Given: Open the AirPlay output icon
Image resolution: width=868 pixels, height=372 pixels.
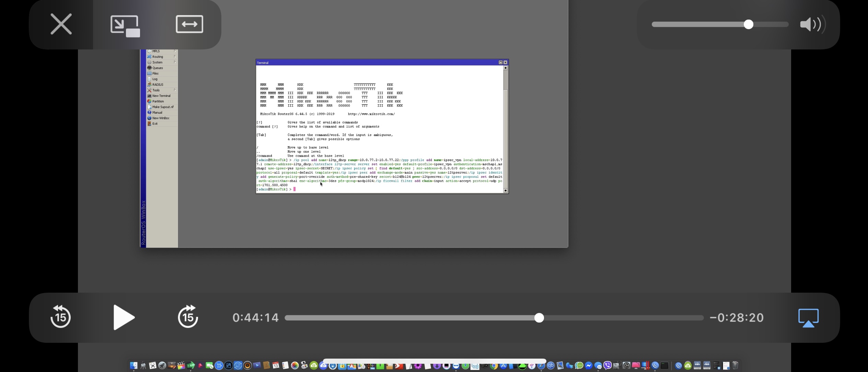Looking at the screenshot, I should click(x=808, y=318).
